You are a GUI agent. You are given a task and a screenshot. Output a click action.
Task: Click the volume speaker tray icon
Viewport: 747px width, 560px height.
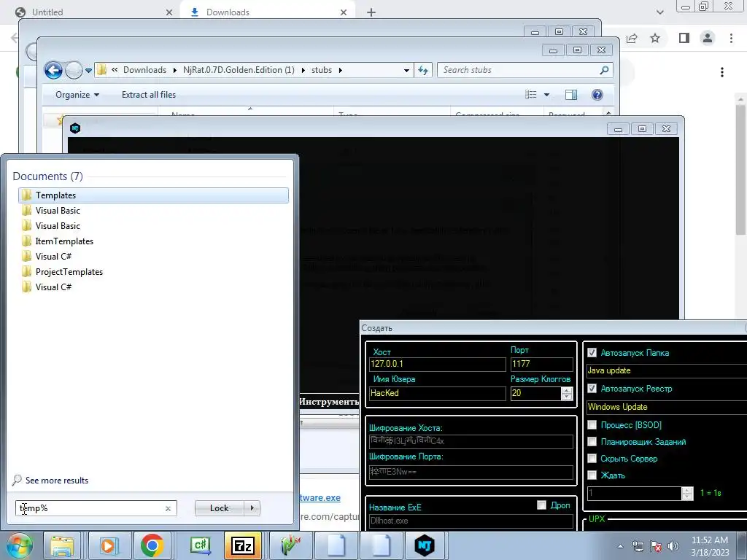coord(673,546)
